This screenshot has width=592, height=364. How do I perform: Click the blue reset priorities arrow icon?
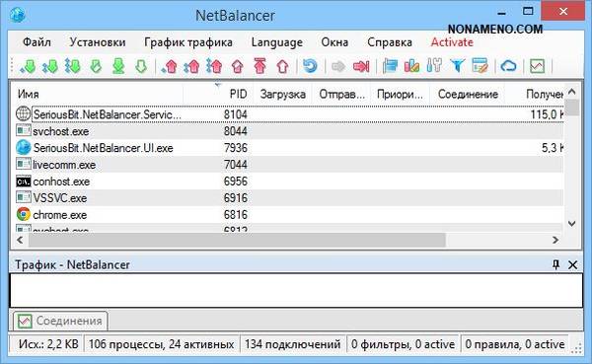point(310,66)
